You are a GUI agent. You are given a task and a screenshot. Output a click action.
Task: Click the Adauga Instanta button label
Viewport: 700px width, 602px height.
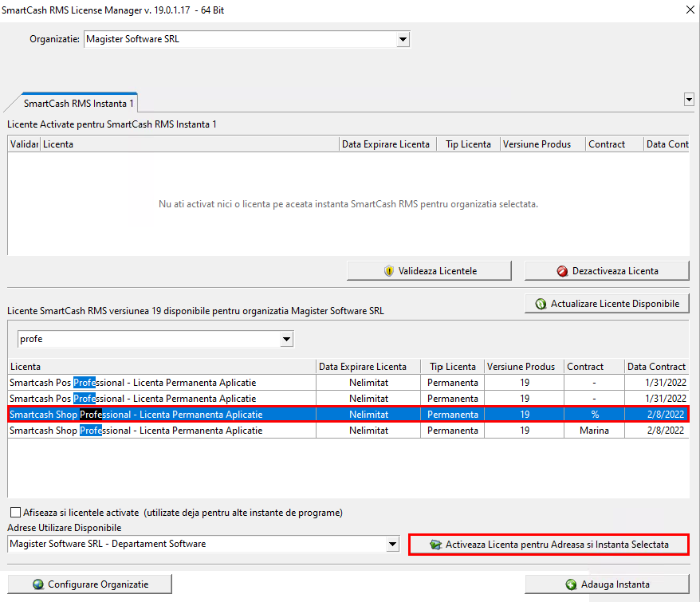pyautogui.click(x=615, y=584)
